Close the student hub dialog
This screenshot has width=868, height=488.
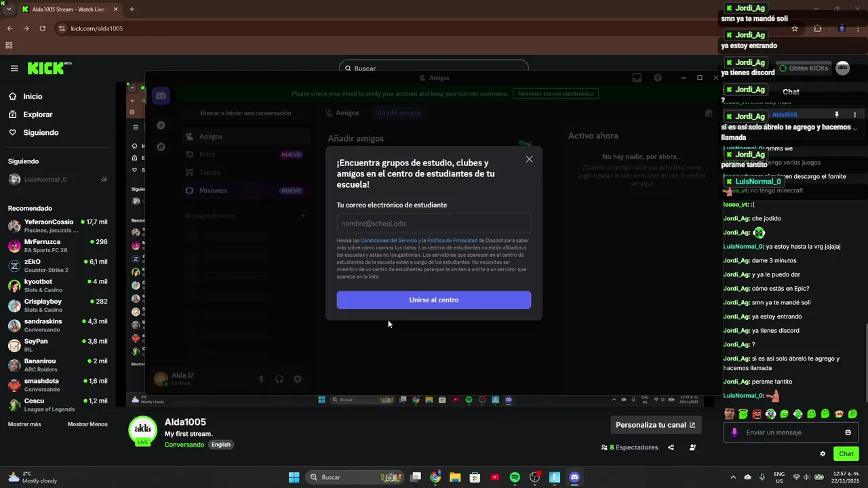[529, 159]
